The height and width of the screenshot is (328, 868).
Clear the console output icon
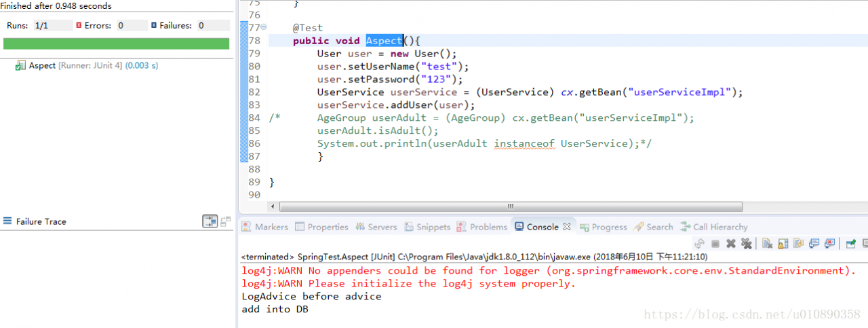(768, 243)
